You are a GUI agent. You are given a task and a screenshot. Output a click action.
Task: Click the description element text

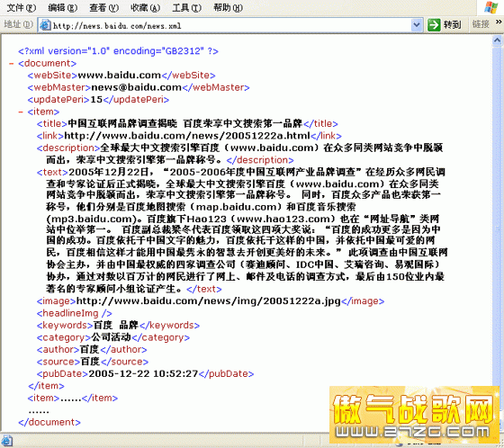click(239, 154)
